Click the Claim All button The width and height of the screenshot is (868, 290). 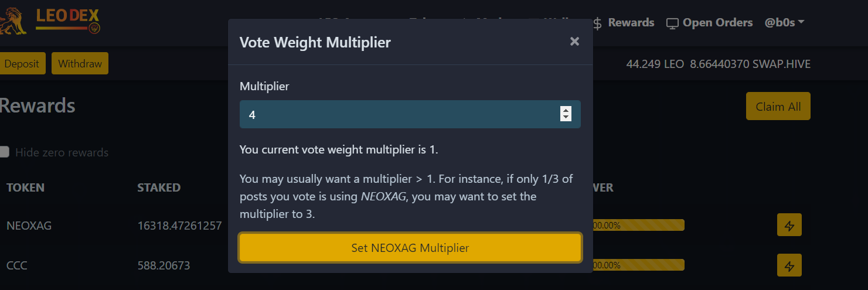[x=778, y=106]
